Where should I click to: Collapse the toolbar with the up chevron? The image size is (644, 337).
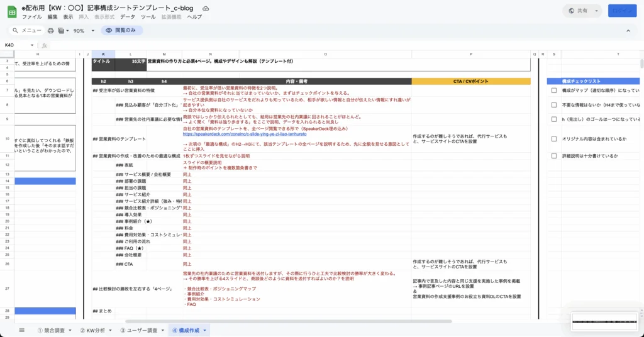pos(627,30)
